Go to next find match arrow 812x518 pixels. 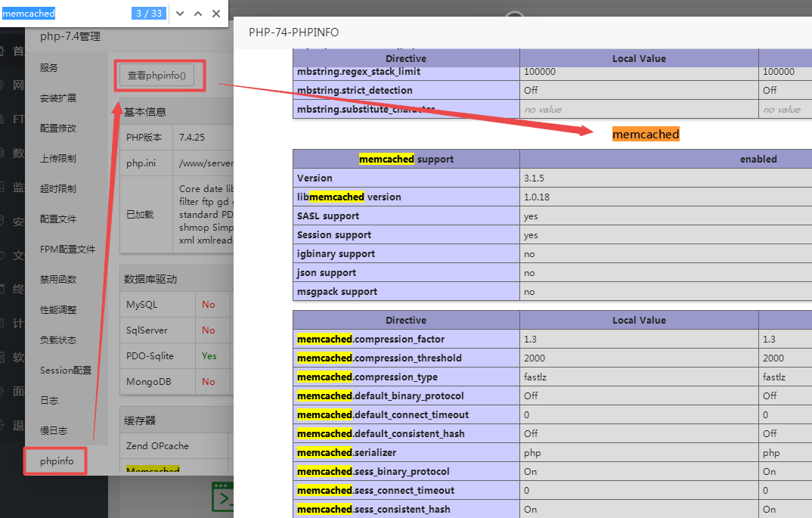(180, 14)
